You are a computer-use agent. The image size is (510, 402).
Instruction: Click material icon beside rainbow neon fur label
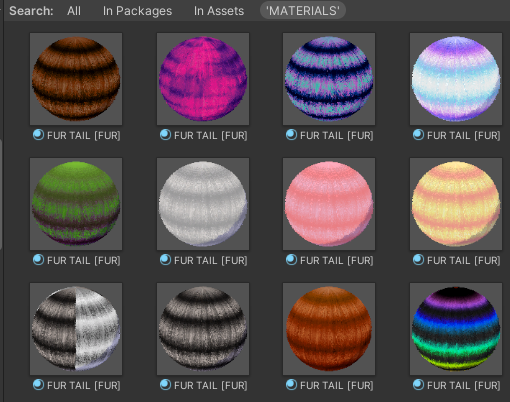(418, 385)
